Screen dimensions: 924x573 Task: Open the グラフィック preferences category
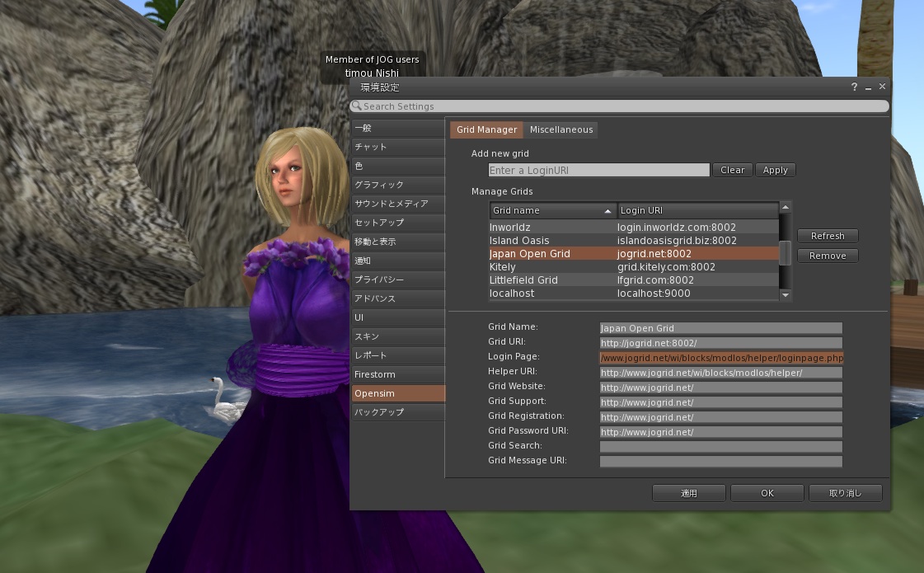click(x=398, y=185)
